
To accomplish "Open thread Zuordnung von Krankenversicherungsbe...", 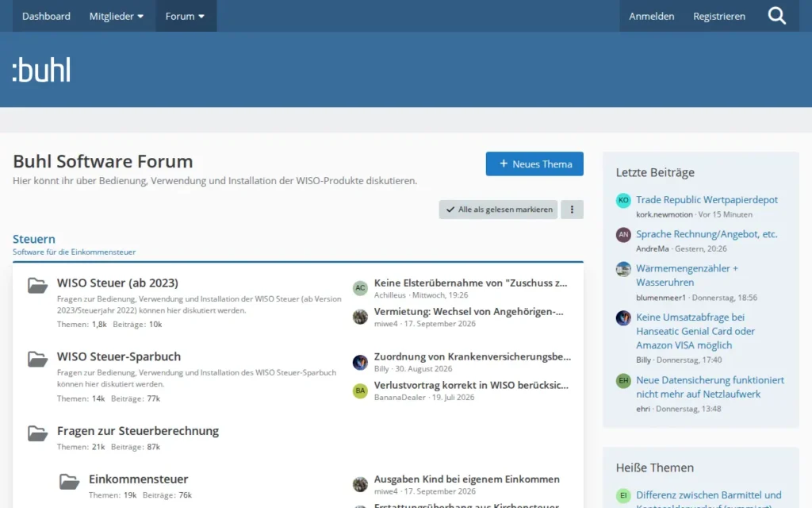I will (x=473, y=356).
